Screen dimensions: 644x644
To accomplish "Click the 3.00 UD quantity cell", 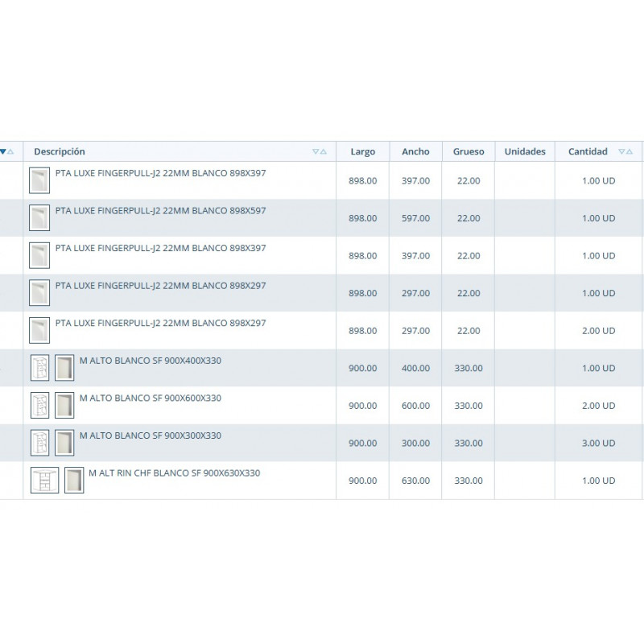I will point(598,444).
